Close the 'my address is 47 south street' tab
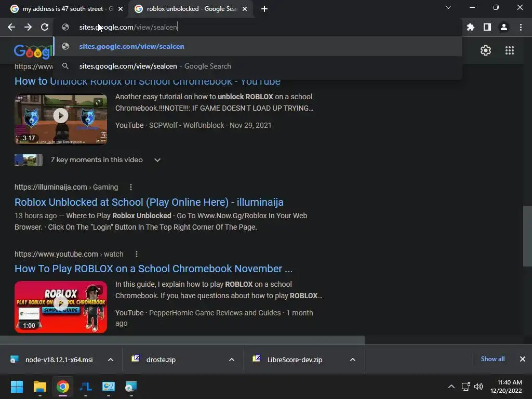This screenshot has width=532, height=399. click(x=121, y=9)
